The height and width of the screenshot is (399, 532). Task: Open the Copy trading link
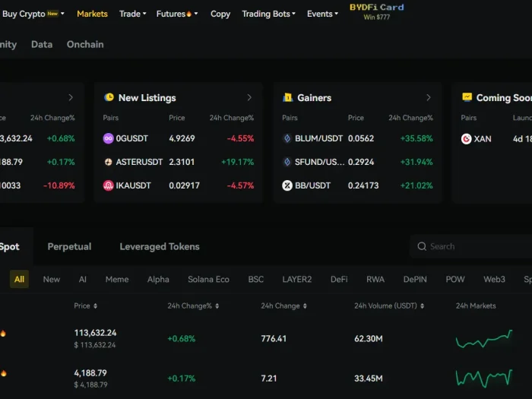(x=220, y=14)
